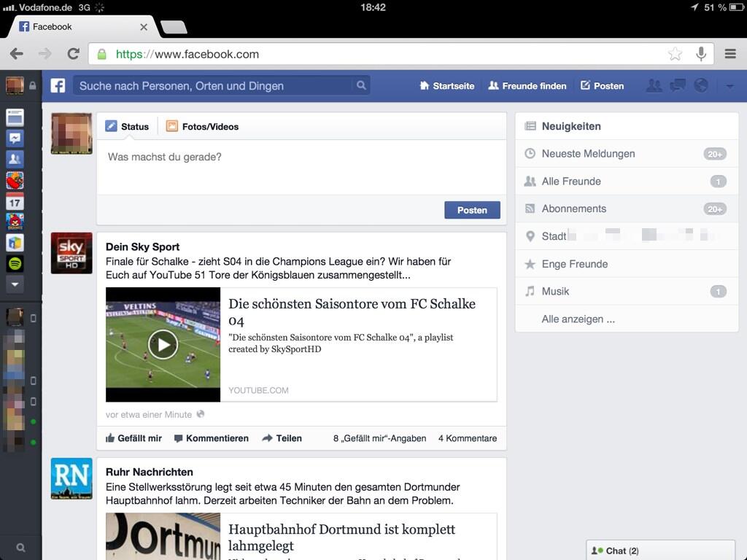View the 4 Kommentare
This screenshot has width=747, height=560.
pos(468,438)
